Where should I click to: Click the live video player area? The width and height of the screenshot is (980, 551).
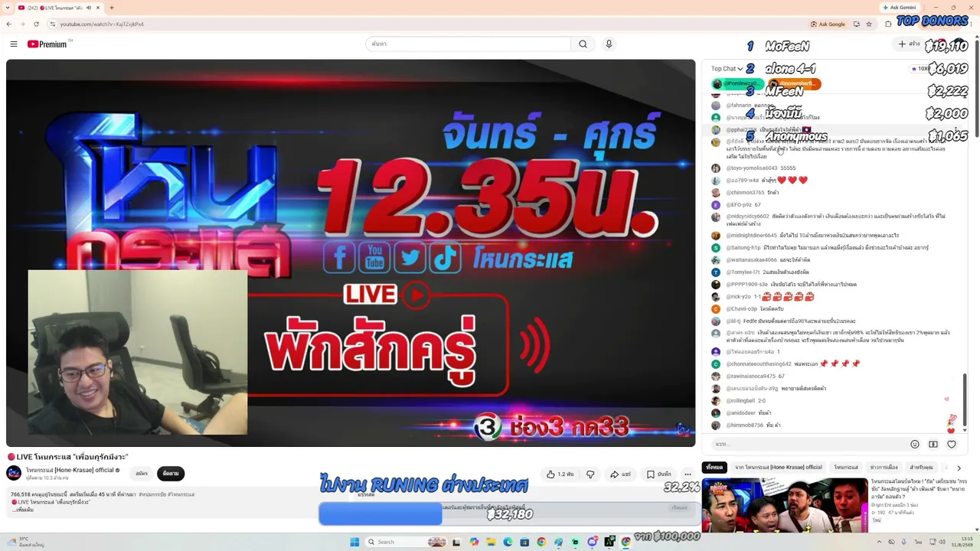pyautogui.click(x=351, y=253)
